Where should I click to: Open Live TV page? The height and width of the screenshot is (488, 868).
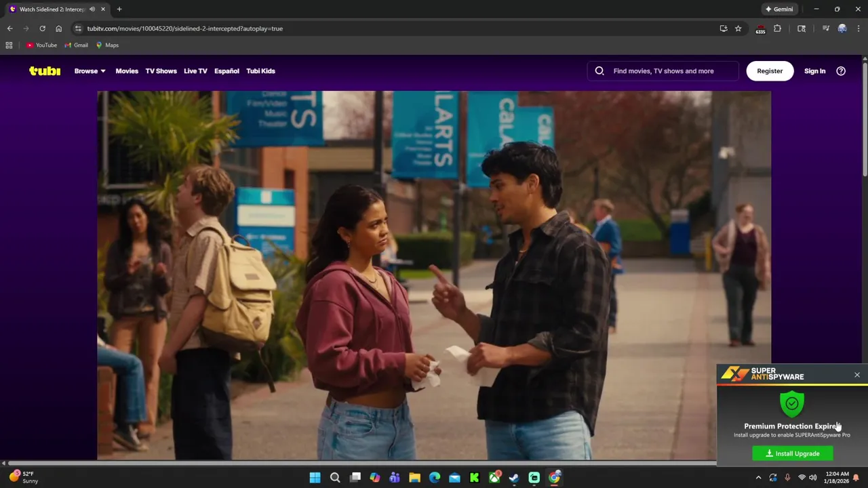pyautogui.click(x=195, y=70)
